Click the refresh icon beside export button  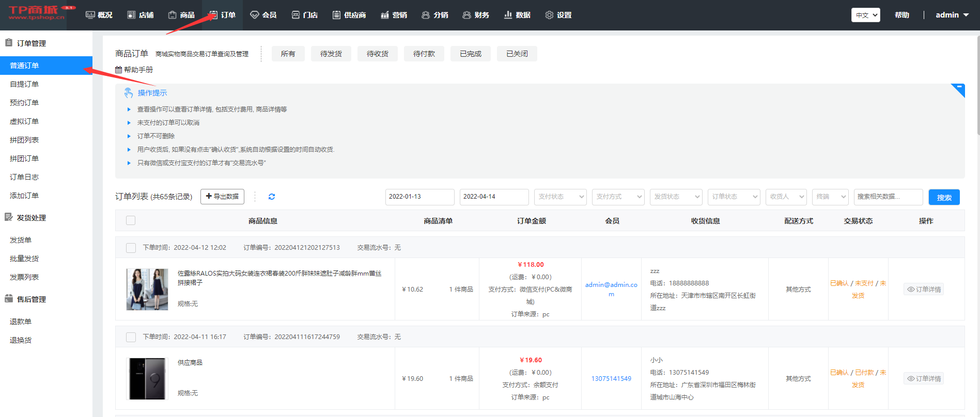pos(272,197)
